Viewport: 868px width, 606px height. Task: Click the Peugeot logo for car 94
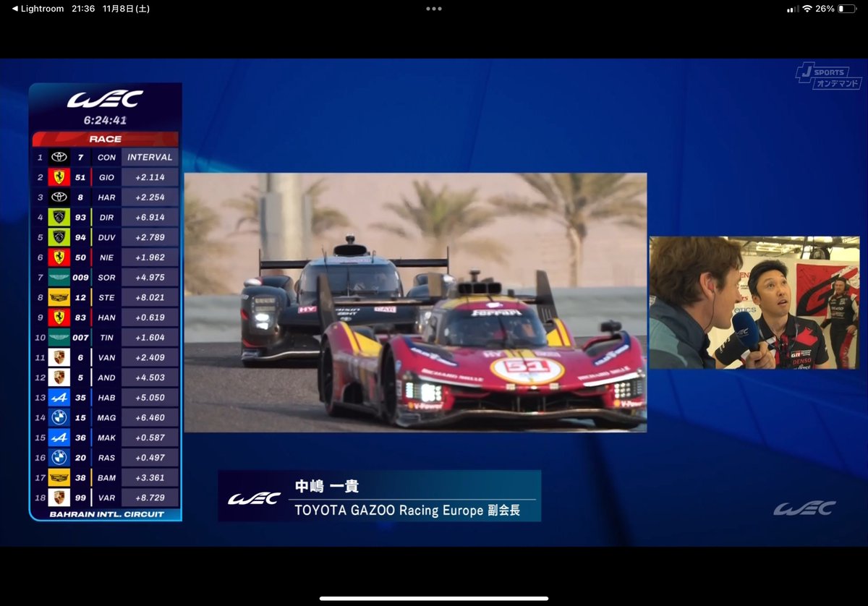(59, 237)
